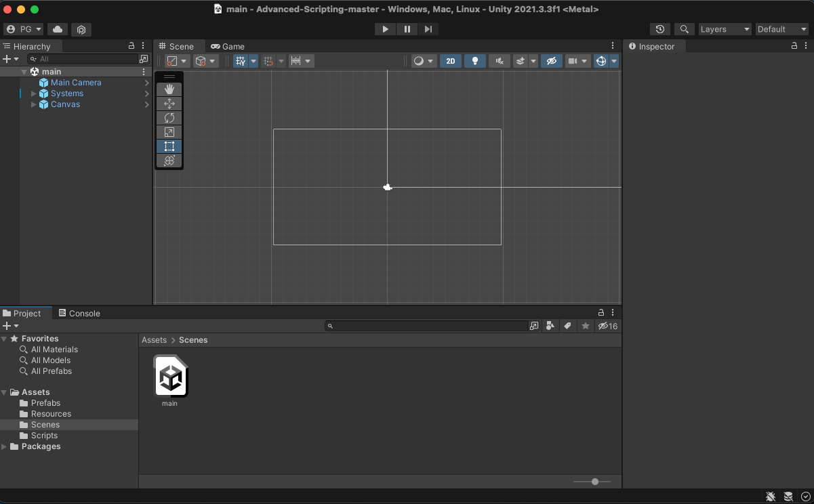Click auto-generate lighting checkmark status icon

coord(806,496)
